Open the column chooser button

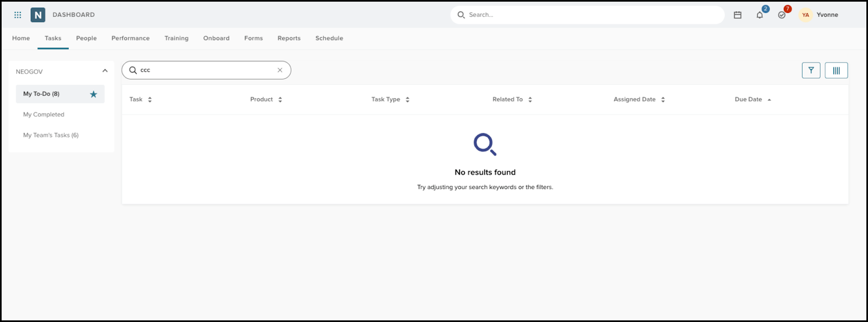point(836,70)
